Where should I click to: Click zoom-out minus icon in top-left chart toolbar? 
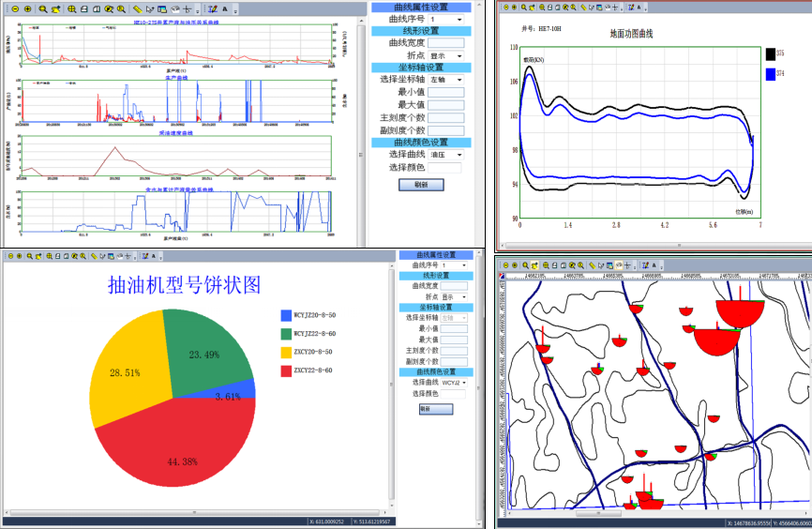point(15,8)
